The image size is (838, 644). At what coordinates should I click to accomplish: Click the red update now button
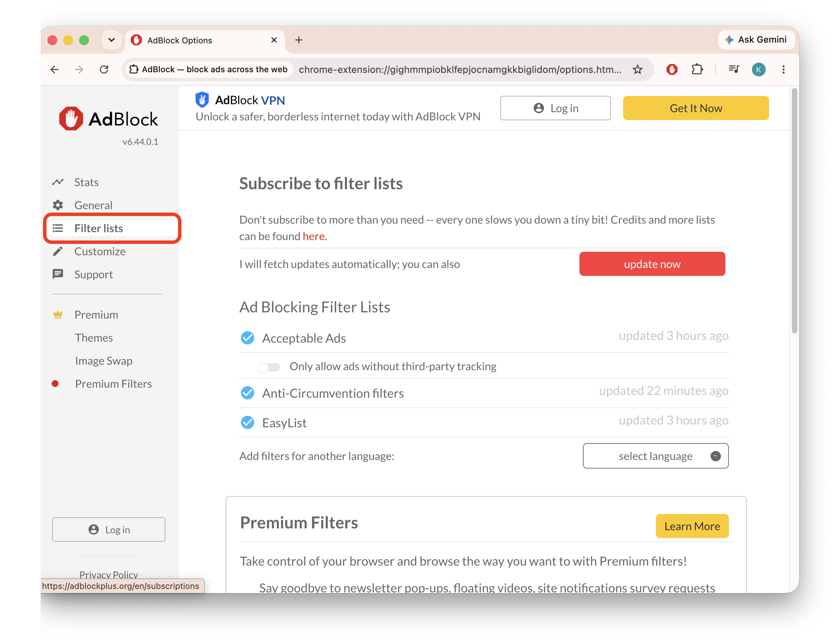coord(652,264)
